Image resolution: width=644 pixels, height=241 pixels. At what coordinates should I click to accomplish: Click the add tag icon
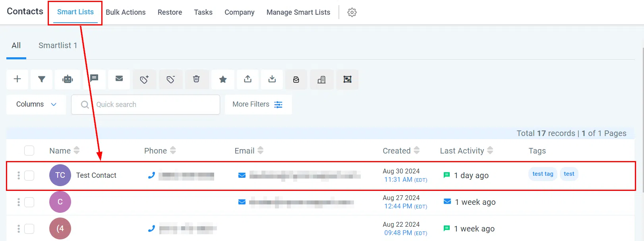pos(144,79)
